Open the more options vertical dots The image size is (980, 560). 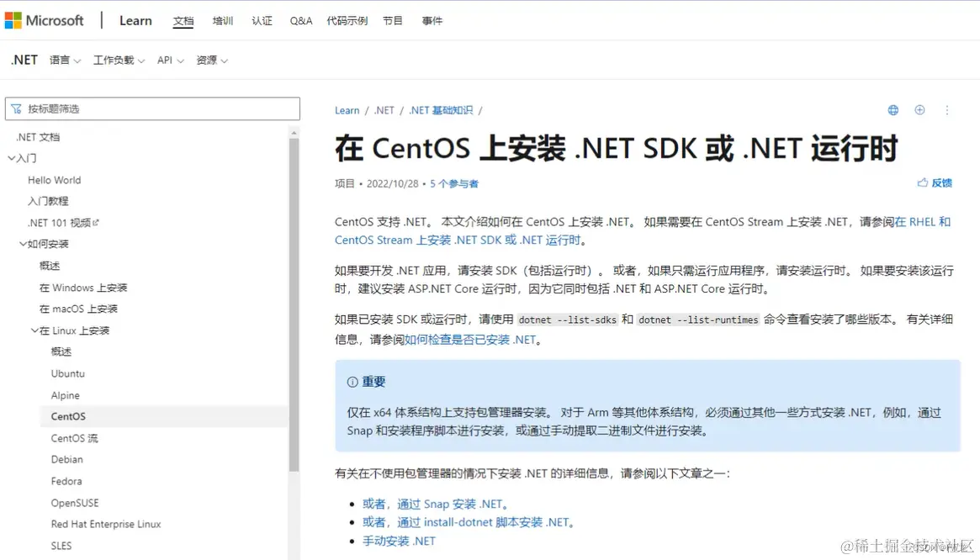[x=947, y=110]
